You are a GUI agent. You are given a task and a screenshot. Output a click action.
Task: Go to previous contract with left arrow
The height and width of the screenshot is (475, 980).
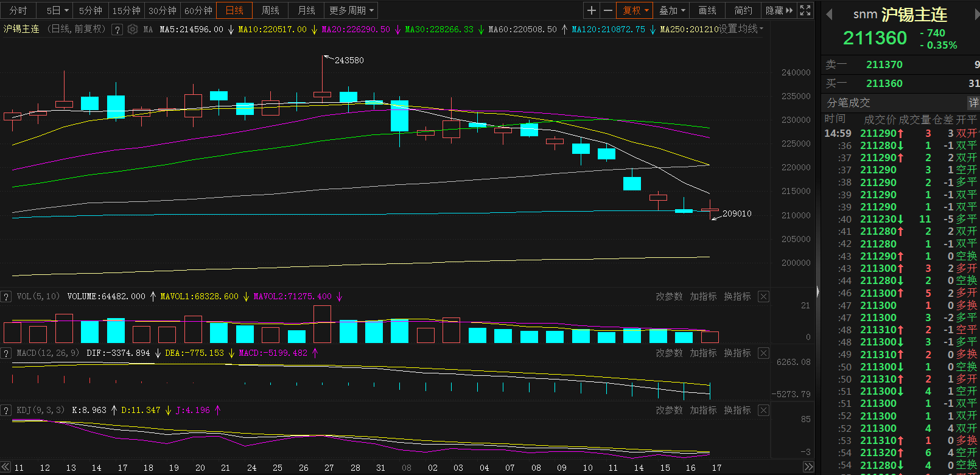829,15
